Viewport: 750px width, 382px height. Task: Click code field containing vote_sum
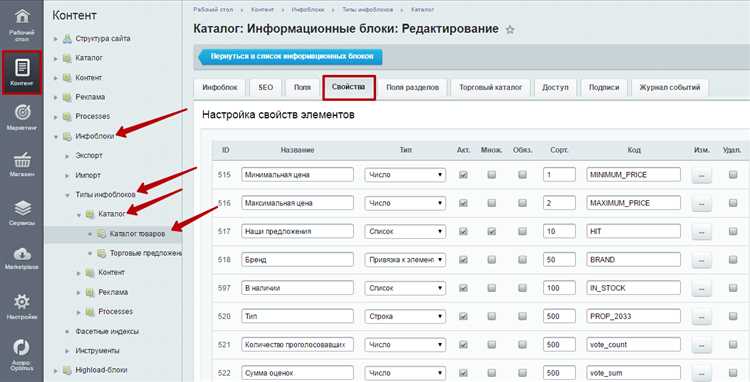coord(633,372)
